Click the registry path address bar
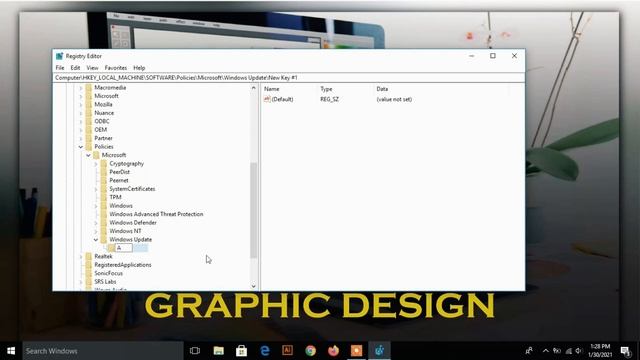Image resolution: width=640 pixels, height=360 pixels. tap(288, 78)
